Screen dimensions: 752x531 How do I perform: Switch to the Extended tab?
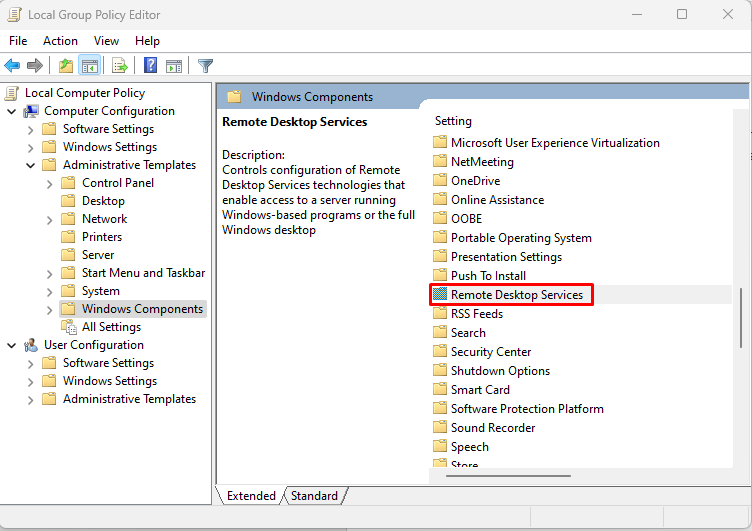(250, 496)
